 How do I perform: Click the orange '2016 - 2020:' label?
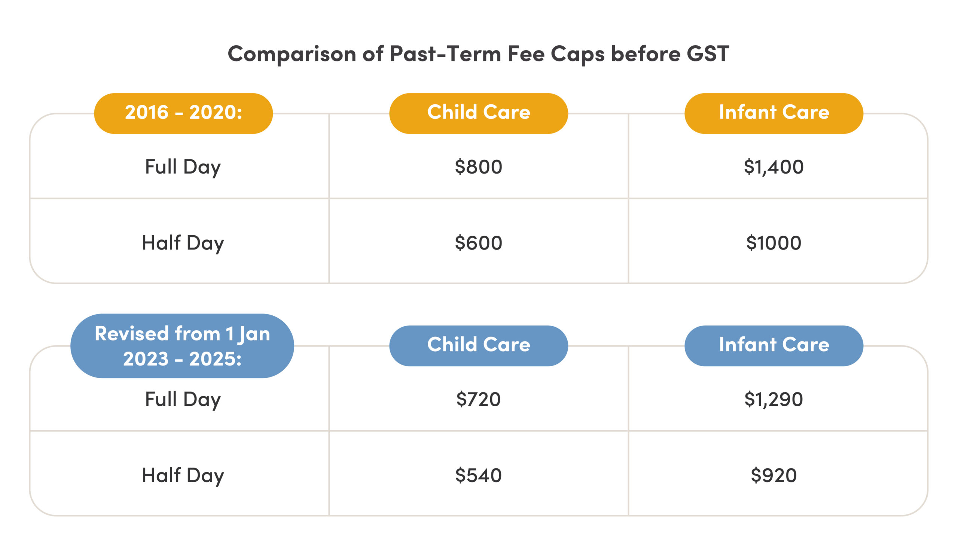click(183, 113)
